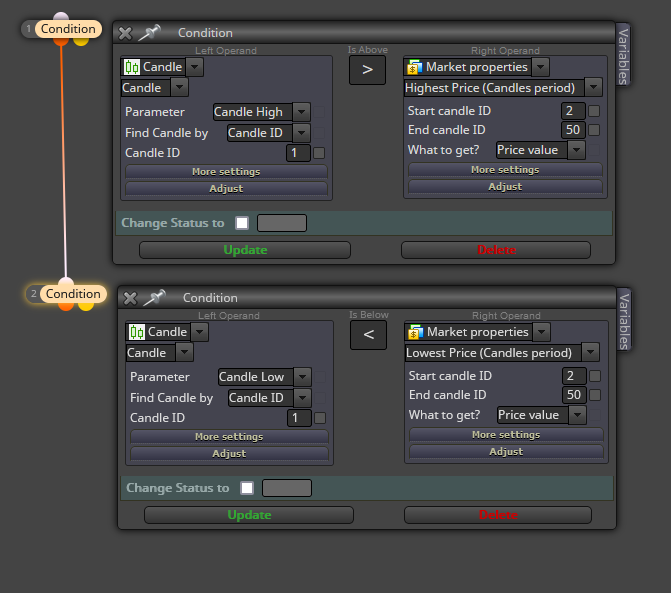The width and height of the screenshot is (671, 593).
Task: Open Variables tab on second Condition panel
Action: coord(624,320)
